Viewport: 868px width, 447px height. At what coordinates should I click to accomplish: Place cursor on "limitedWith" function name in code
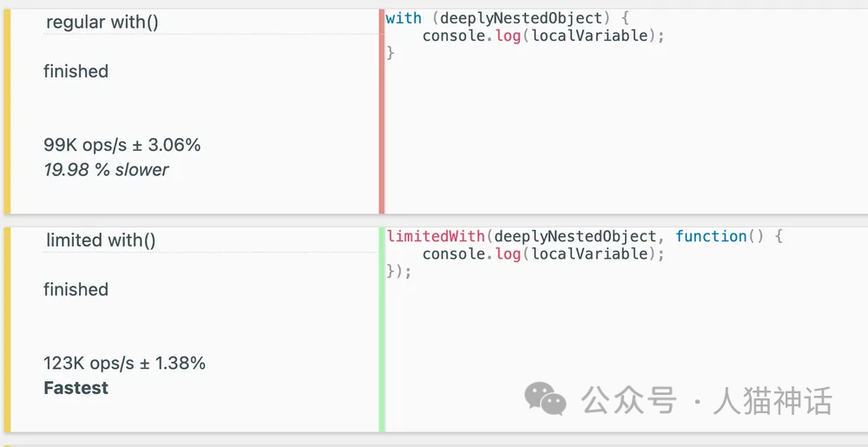(436, 236)
